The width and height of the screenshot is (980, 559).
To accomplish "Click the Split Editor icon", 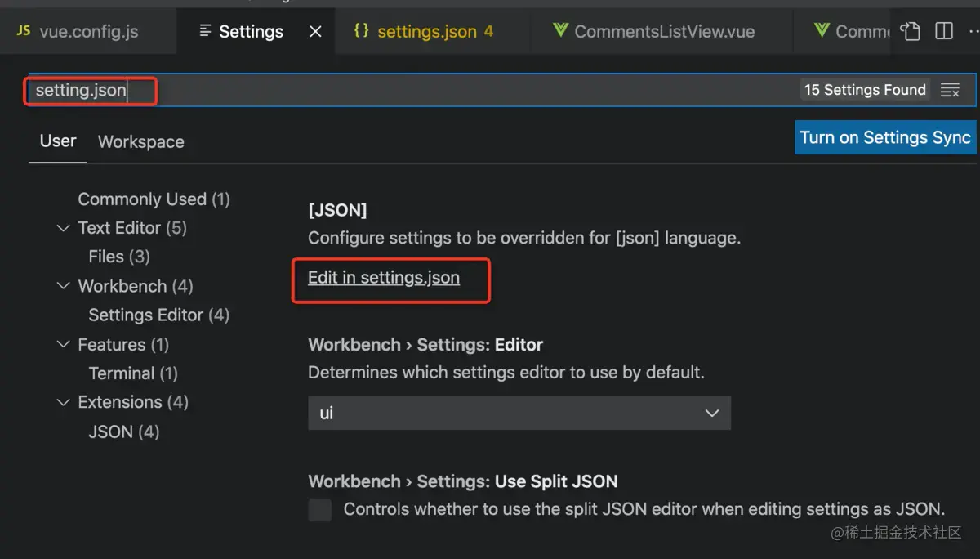I will (944, 31).
